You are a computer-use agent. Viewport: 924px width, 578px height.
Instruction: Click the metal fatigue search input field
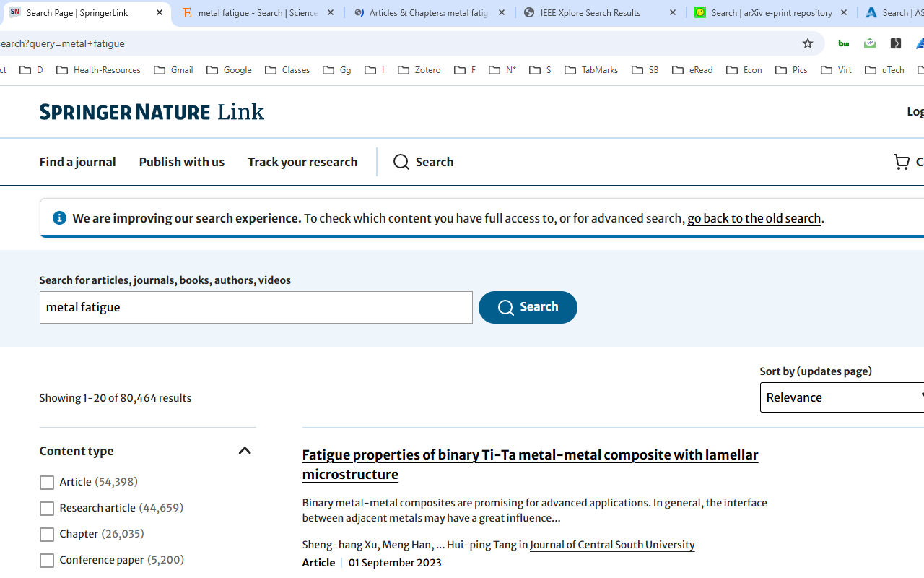256,307
